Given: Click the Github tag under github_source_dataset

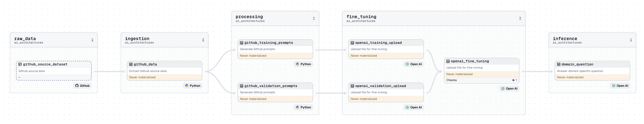Looking at the screenshot, I should pos(83,85).
